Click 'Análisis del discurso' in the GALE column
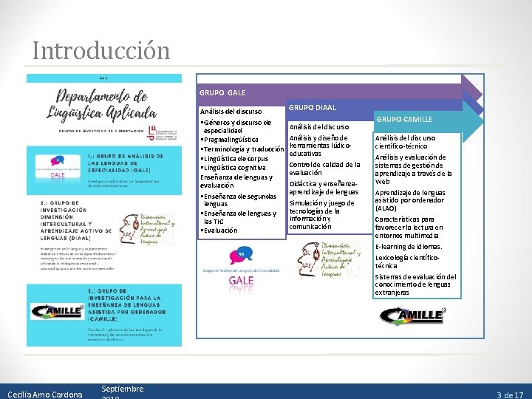The image size is (532, 399). pos(231,112)
